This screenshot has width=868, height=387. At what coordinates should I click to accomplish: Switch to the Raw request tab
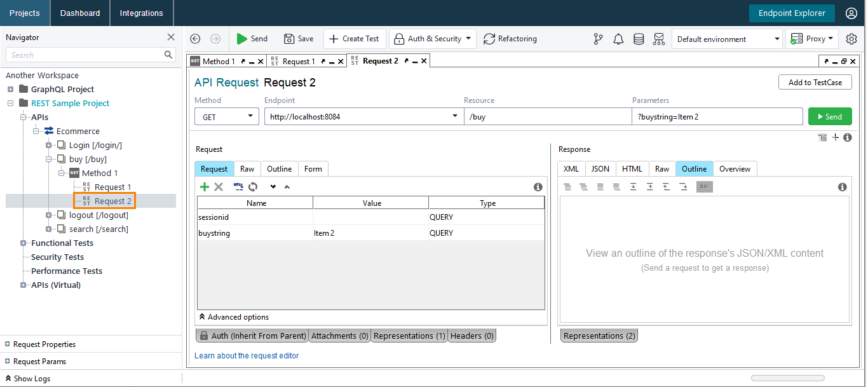click(247, 168)
